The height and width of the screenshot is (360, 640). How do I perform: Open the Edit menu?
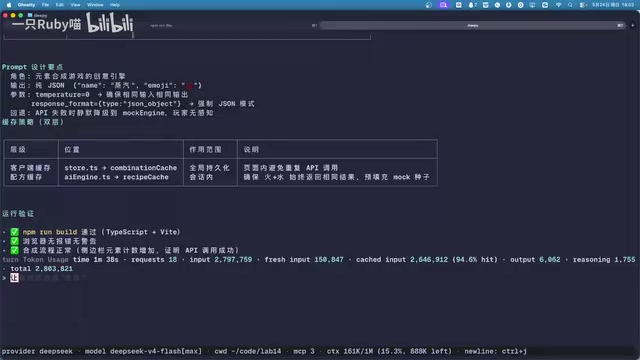60,5
